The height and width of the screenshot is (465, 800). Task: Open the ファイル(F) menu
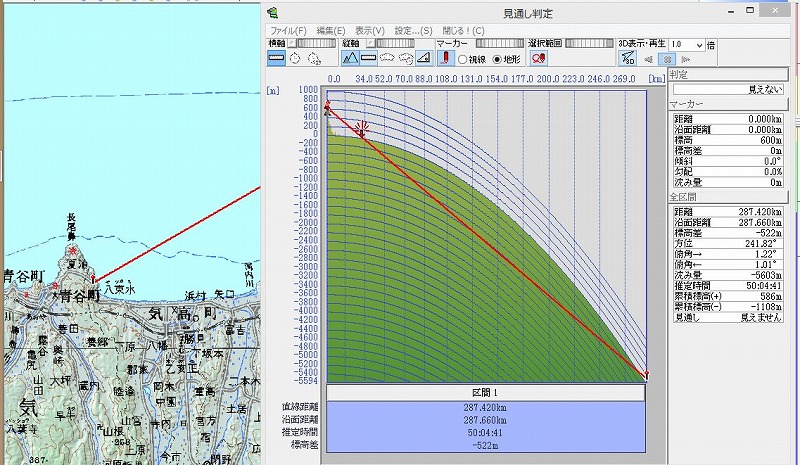click(288, 31)
